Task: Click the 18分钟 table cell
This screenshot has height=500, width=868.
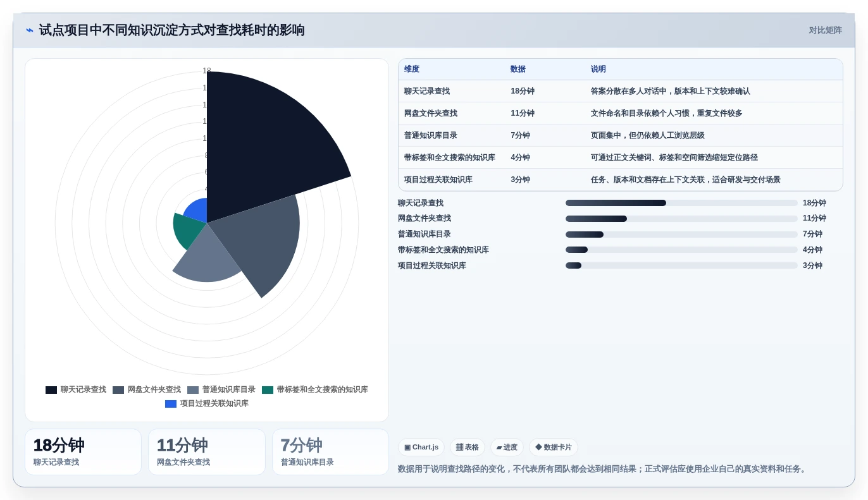Action: pyautogui.click(x=523, y=91)
